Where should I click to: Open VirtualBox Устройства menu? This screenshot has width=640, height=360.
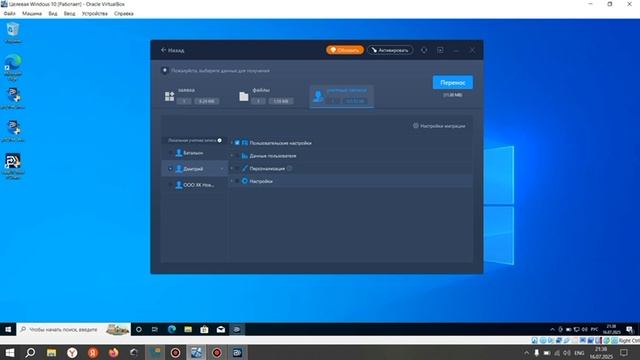click(95, 13)
